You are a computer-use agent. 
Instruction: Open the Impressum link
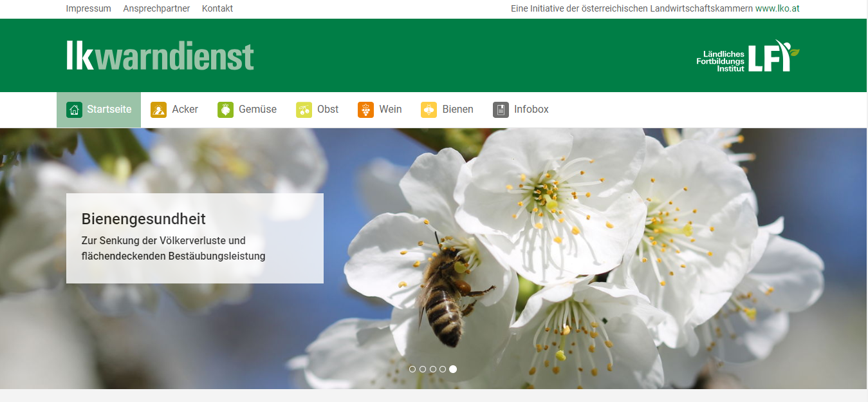click(x=89, y=8)
